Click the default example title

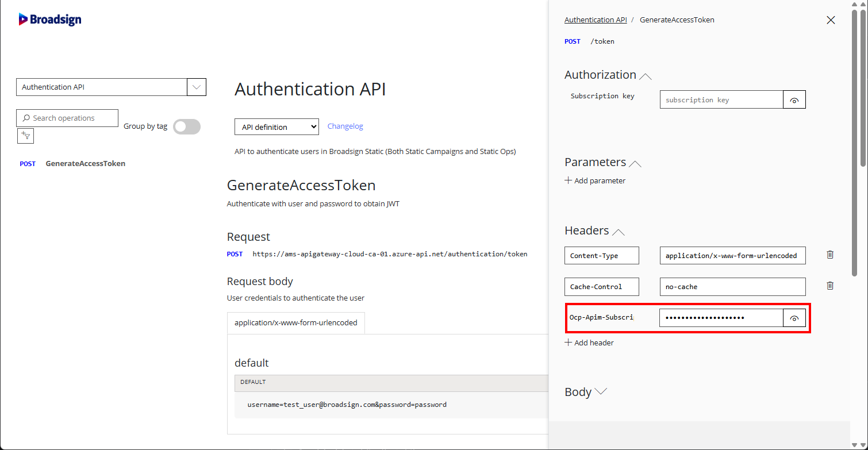coord(252,363)
